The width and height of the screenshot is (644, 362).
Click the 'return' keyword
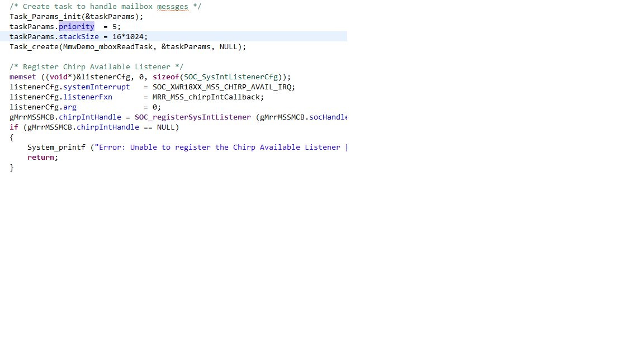pos(41,157)
